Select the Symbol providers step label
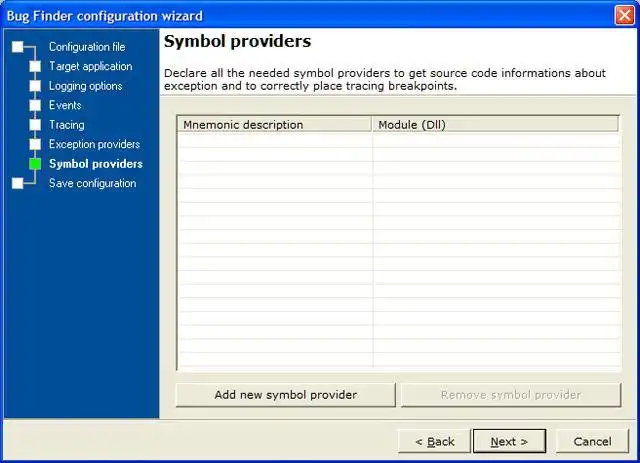 pos(96,164)
